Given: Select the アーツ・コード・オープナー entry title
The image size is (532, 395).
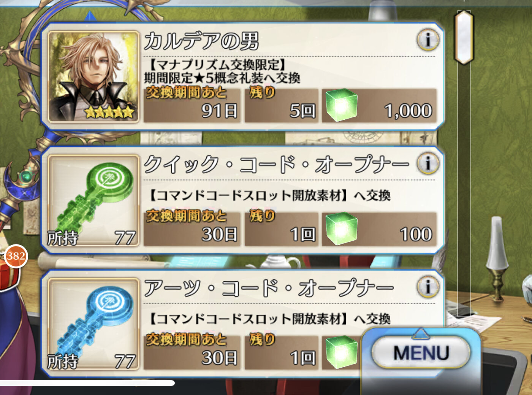Looking at the screenshot, I should point(269,288).
